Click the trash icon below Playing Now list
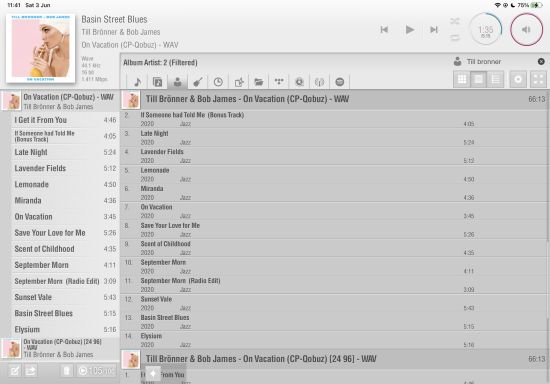 pos(66,371)
